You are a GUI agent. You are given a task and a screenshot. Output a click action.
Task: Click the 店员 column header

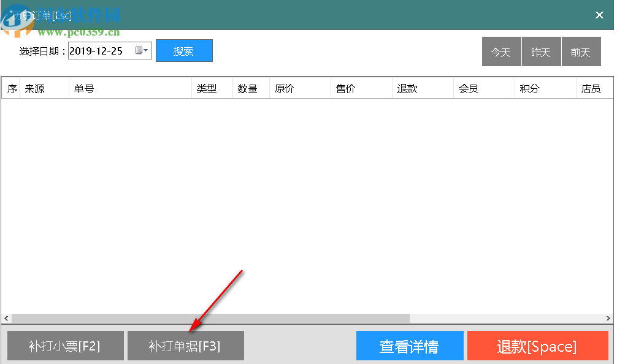tap(593, 88)
